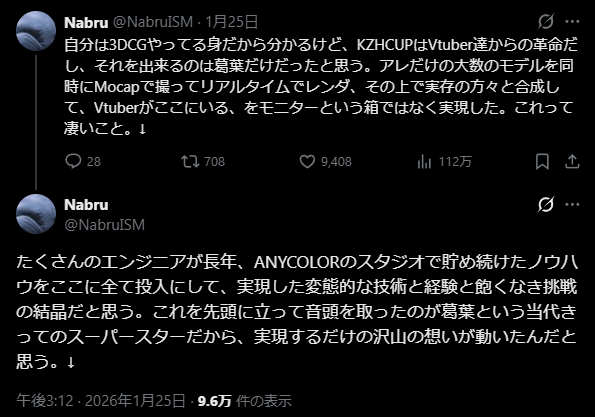Click the Nabru display name in first tweet

86,22
